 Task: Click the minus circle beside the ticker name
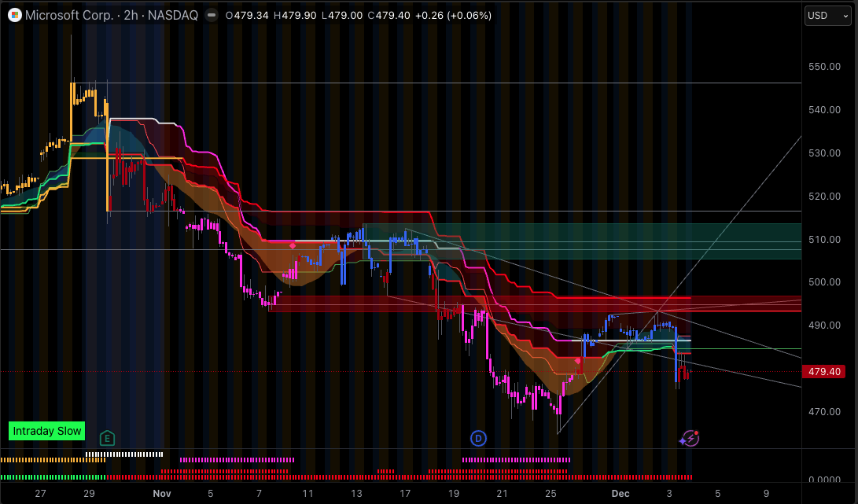coord(211,14)
